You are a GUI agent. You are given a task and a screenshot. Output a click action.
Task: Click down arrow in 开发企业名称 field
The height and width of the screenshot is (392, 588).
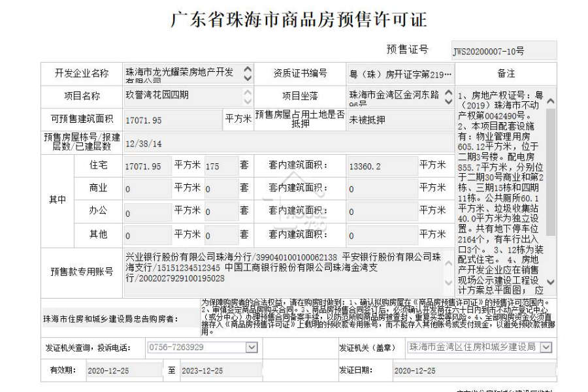[248, 78]
